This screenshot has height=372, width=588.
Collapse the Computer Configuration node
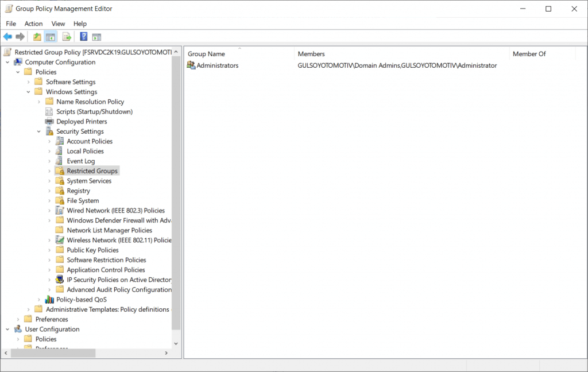pos(7,62)
